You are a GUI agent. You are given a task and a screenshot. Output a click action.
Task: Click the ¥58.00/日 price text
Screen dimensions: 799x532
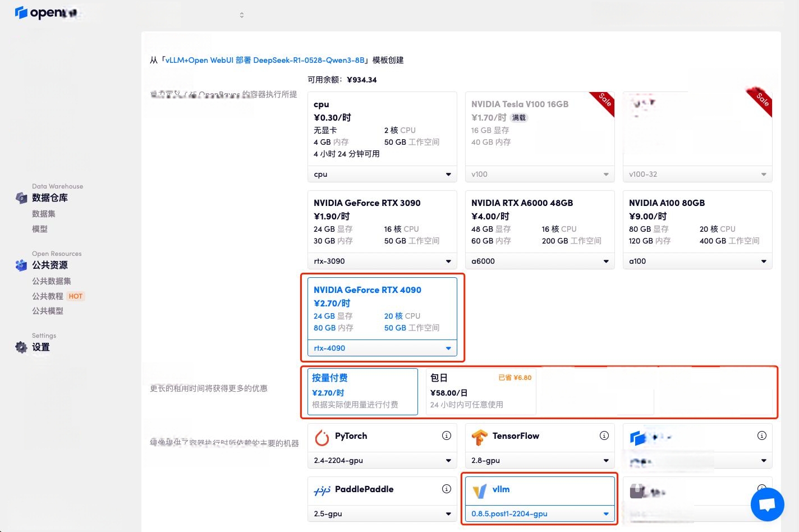tap(449, 393)
